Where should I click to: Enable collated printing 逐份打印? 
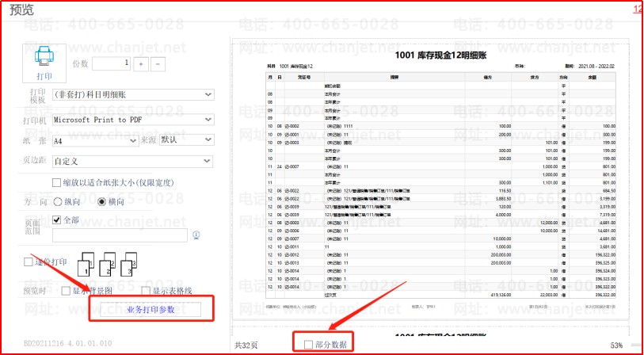(29, 261)
